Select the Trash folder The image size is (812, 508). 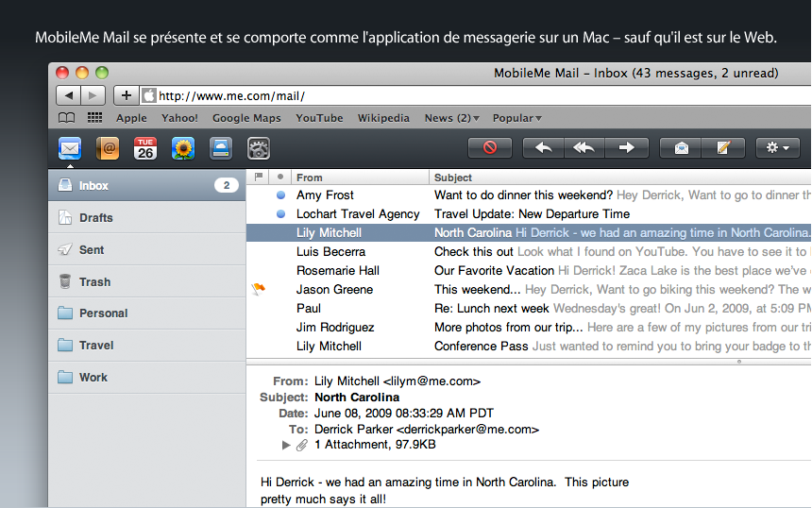(x=147, y=281)
